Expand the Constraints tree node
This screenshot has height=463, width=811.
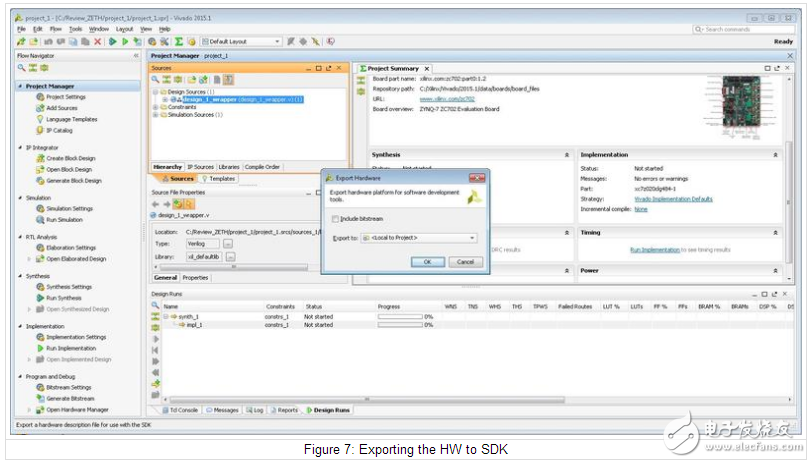tap(157, 107)
